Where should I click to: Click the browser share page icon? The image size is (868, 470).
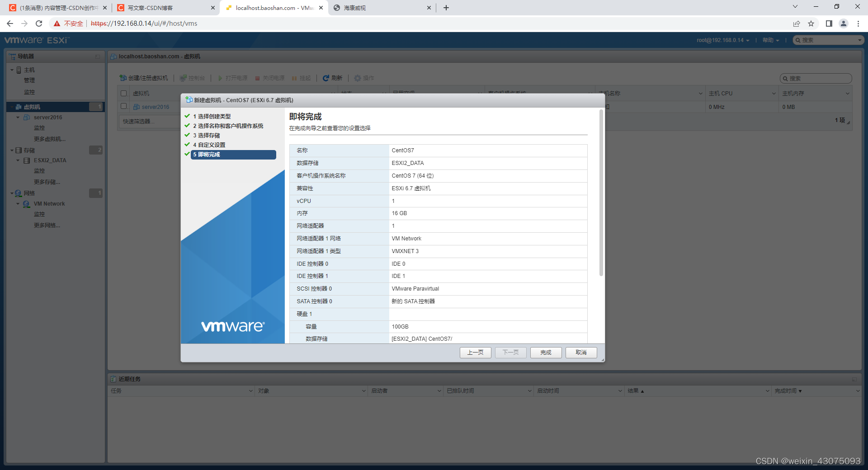pos(797,23)
